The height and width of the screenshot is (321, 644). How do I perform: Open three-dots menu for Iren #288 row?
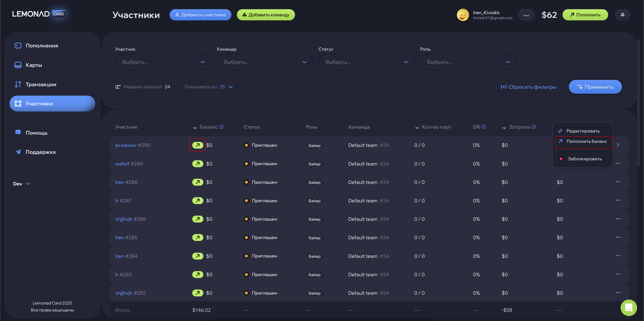618,182
